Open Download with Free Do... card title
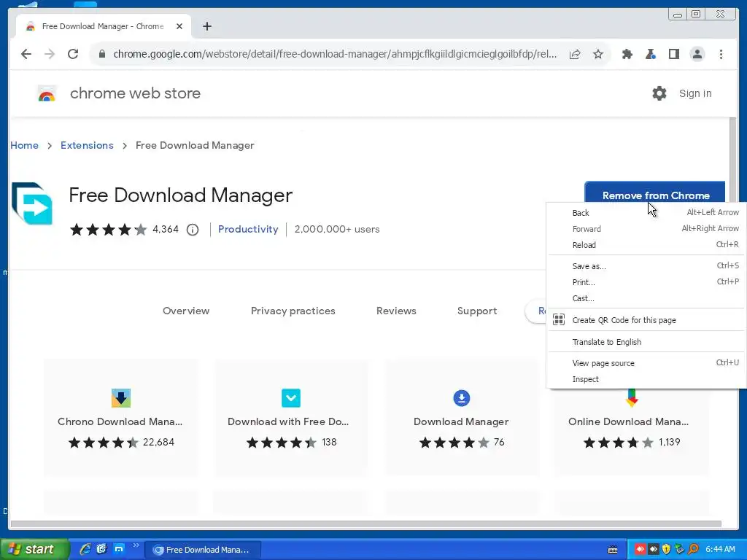The image size is (747, 560). 288,422
